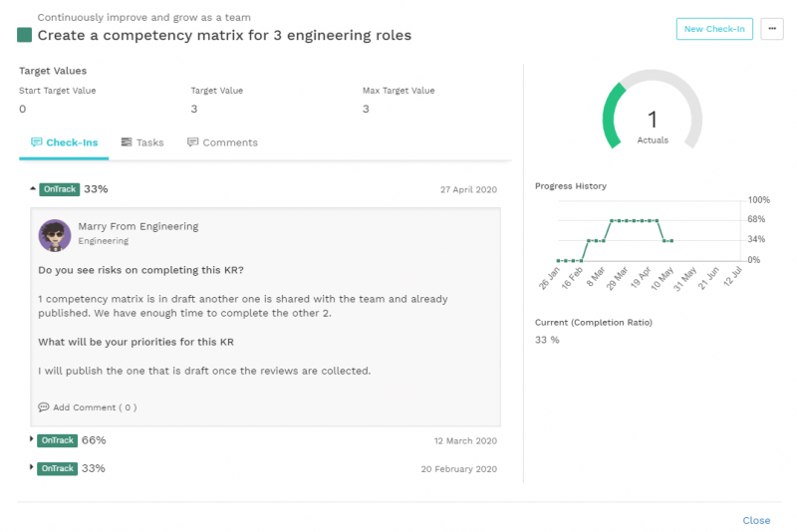Click the OnTrack badge dated 20 February
The image size is (797, 532).
(58, 468)
